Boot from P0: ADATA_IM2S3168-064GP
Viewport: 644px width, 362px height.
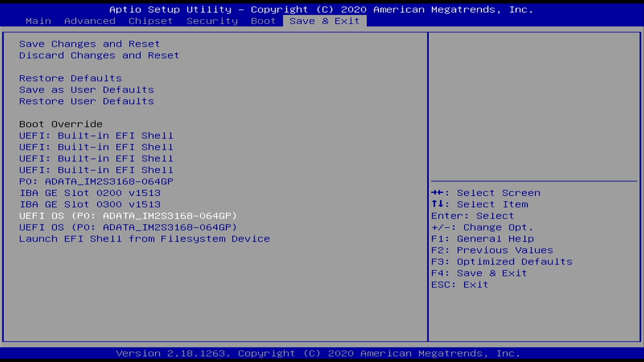[x=96, y=181]
